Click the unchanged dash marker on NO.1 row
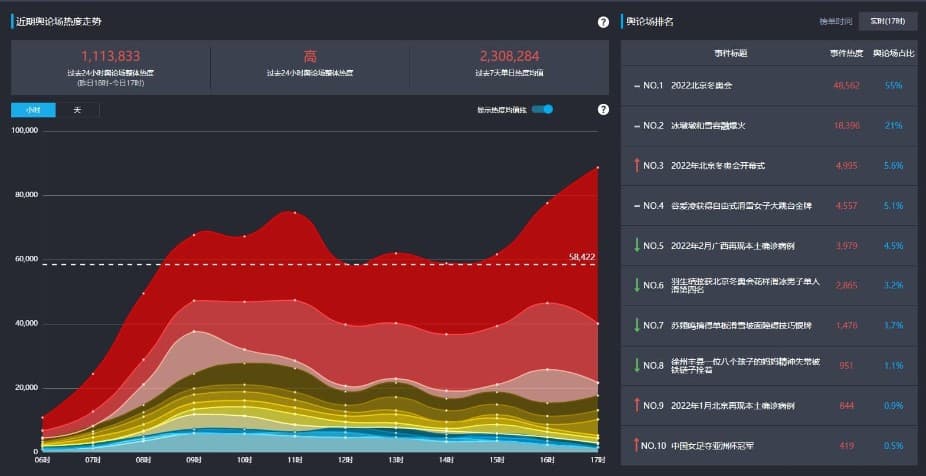 [637, 86]
